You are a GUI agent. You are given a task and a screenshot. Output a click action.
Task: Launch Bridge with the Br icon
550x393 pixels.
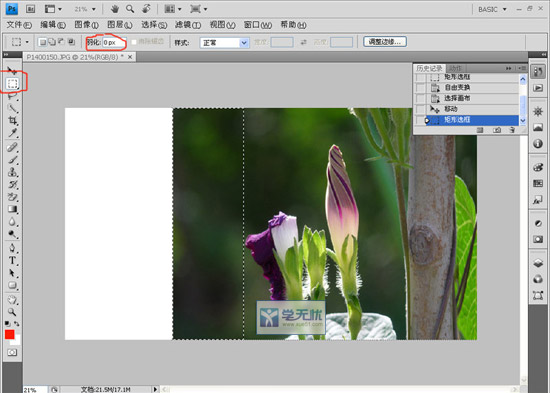(x=31, y=9)
